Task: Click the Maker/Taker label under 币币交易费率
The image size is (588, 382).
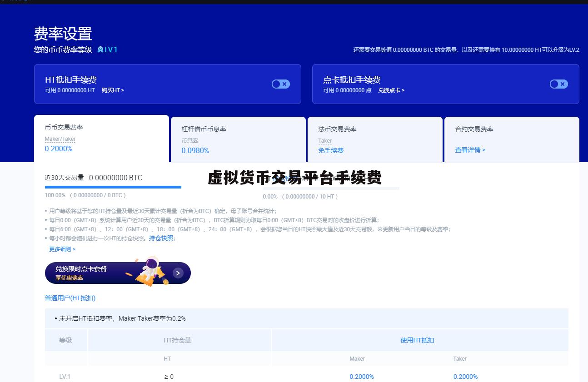Action: [60, 139]
